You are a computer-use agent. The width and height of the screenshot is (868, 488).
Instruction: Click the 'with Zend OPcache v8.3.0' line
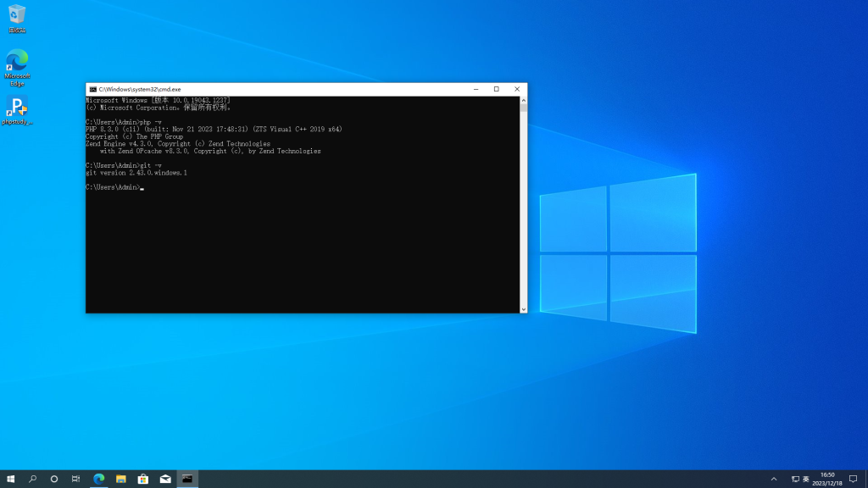pyautogui.click(x=210, y=151)
